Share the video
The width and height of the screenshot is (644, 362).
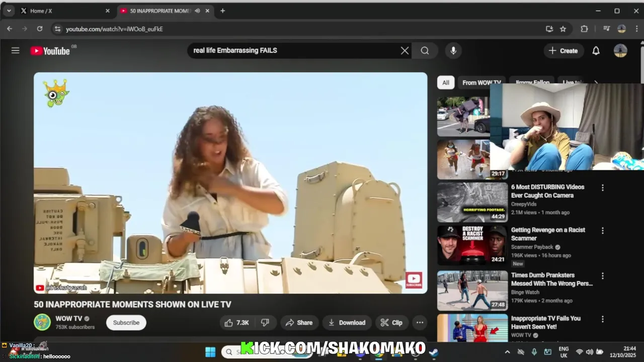(299, 323)
